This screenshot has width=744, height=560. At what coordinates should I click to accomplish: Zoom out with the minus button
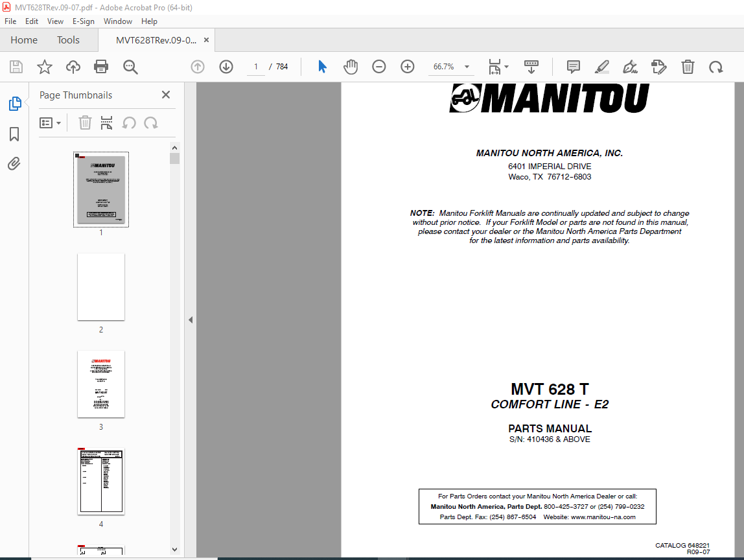(x=378, y=67)
